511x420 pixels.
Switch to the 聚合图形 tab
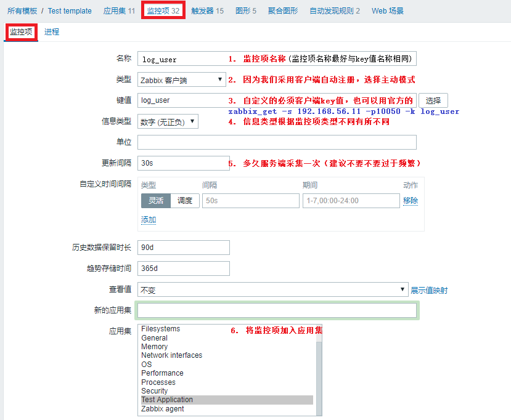(283, 10)
